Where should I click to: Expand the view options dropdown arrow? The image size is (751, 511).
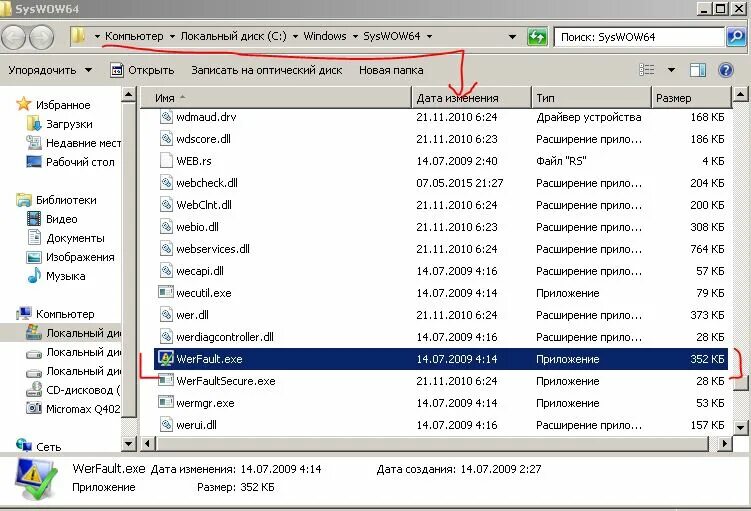671,70
